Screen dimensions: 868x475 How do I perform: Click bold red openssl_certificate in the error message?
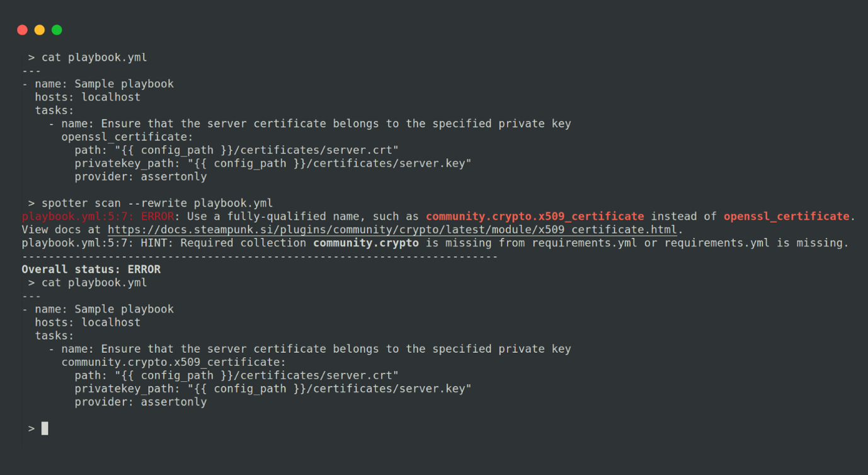click(786, 216)
